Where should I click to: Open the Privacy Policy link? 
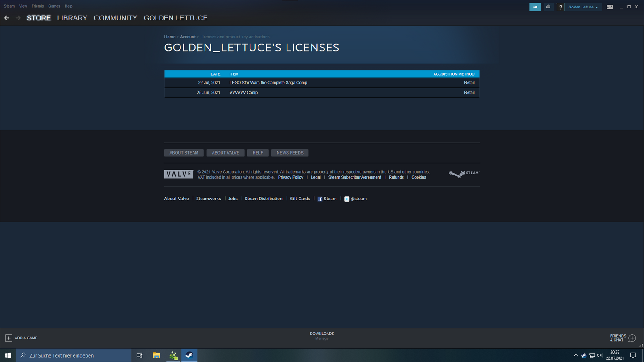(290, 177)
